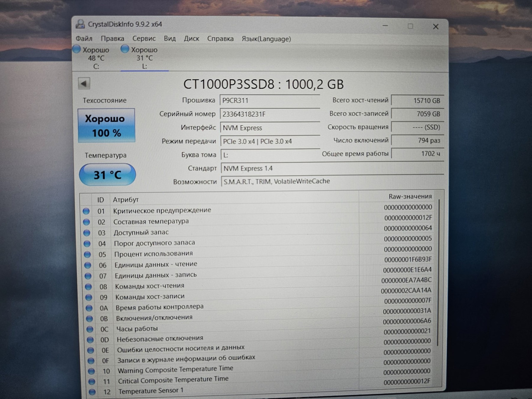Click the standard field NVM Express 1.4
532x399 pixels.
click(332, 168)
